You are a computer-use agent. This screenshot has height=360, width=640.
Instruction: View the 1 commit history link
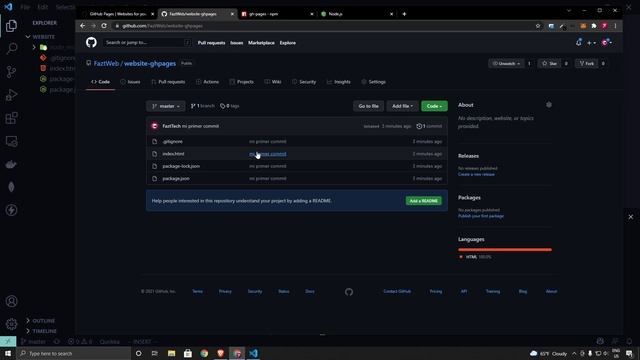429,126
